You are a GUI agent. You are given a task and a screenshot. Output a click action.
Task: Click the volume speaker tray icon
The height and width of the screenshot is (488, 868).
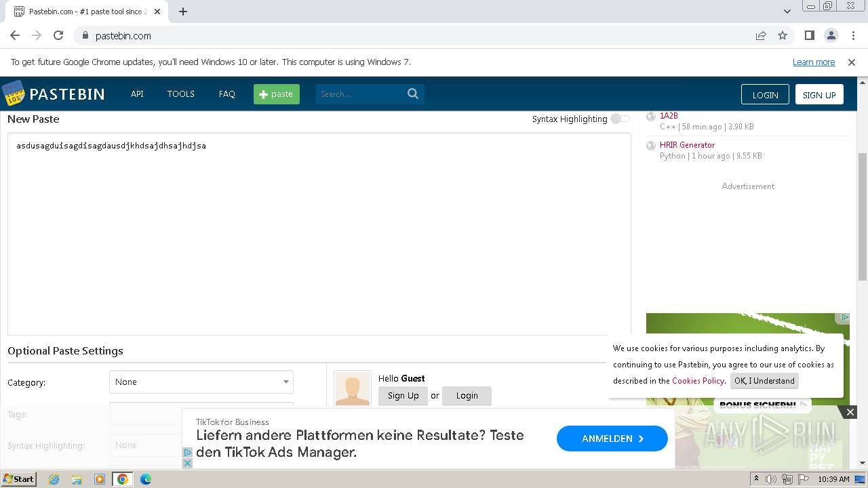click(771, 479)
